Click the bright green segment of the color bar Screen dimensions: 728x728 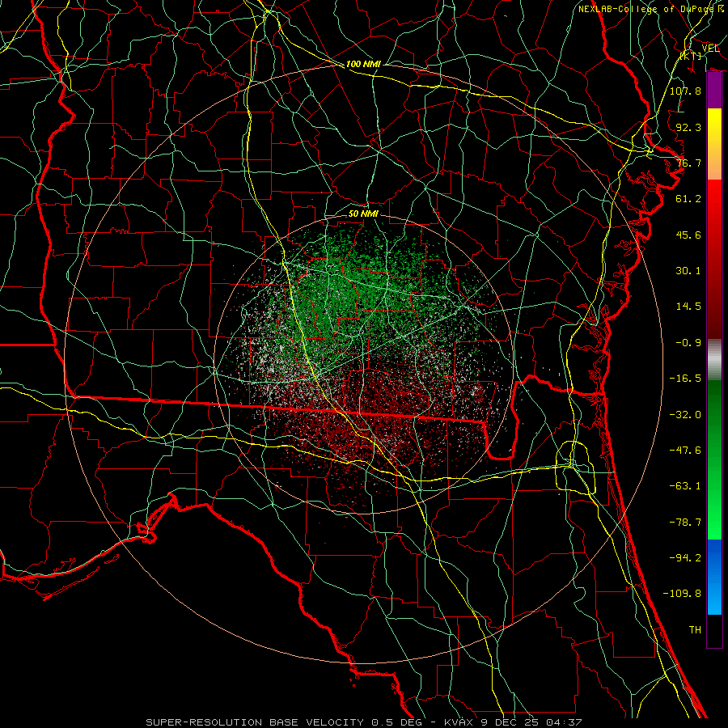(714, 459)
